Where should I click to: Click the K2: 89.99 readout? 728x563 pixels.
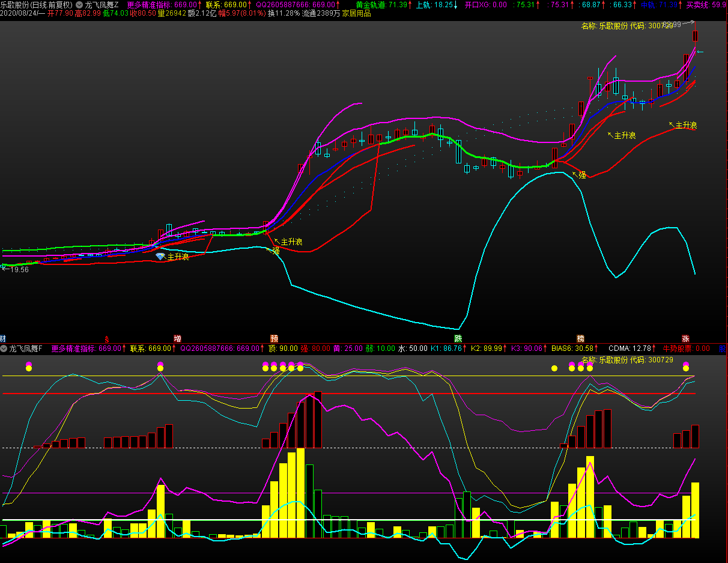[x=486, y=348]
